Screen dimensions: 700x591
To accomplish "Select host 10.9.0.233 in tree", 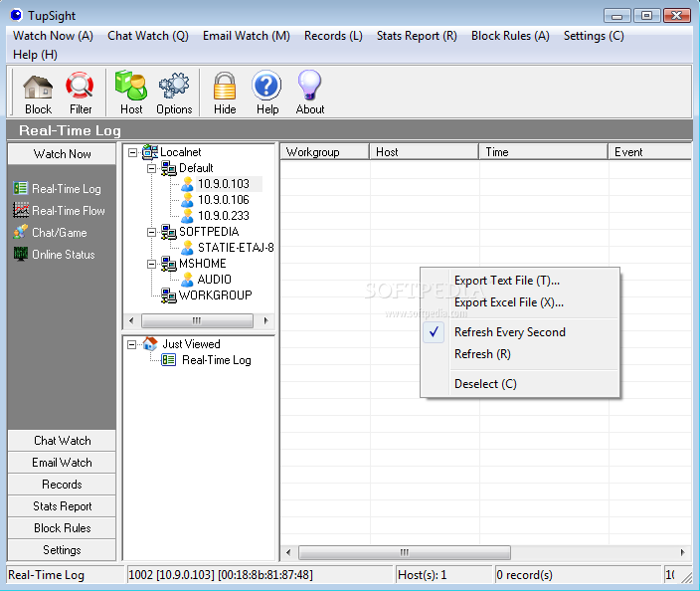I will [216, 215].
